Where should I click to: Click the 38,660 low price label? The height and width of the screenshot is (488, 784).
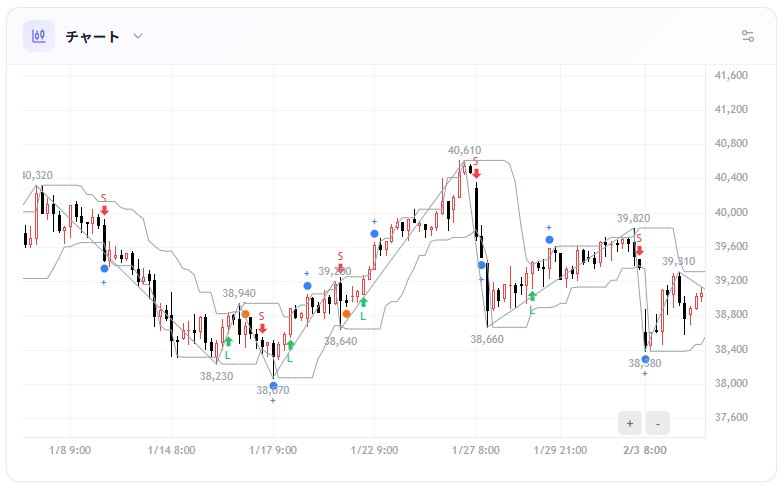[x=489, y=339]
